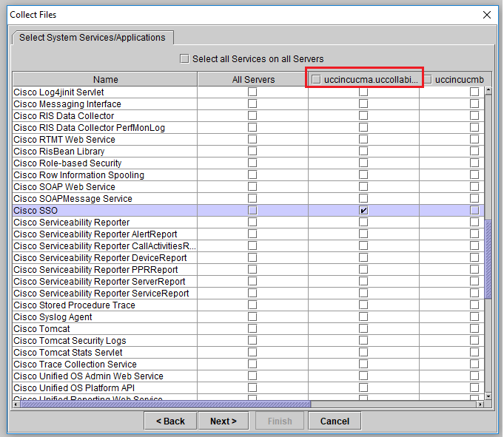This screenshot has height=437, width=504.
Task: Click the vertical scrollbar thumb
Action: (488, 260)
